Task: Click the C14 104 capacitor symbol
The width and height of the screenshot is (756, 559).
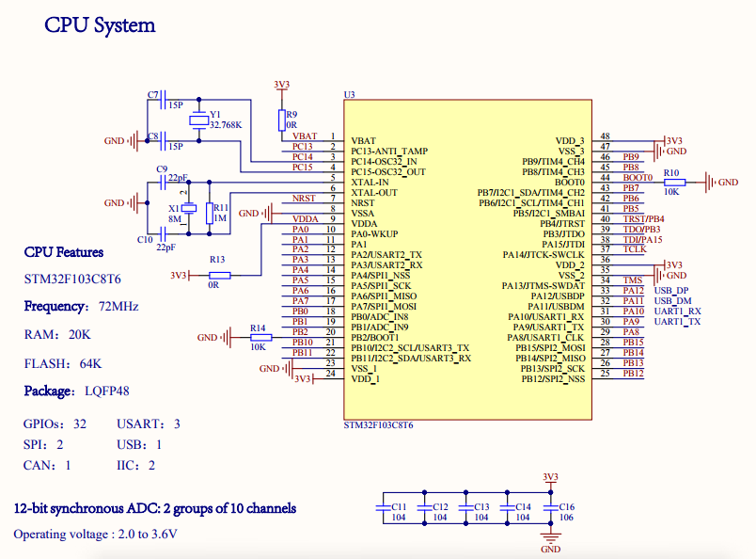Action: click(x=507, y=508)
